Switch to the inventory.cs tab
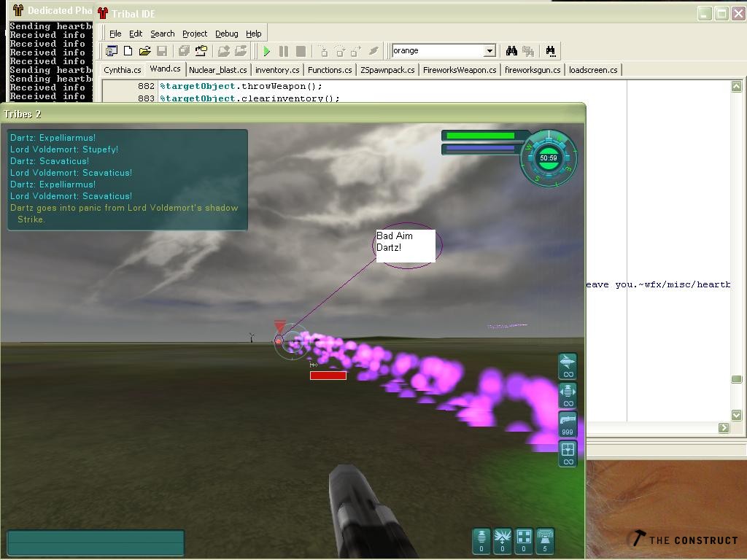The height and width of the screenshot is (560, 747). pos(277,70)
